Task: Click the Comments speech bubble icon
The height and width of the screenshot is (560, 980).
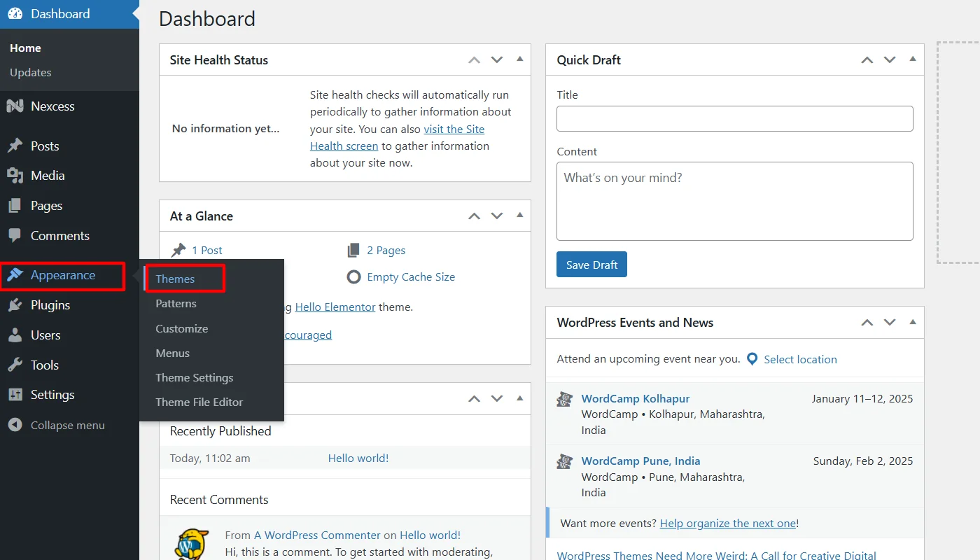Action: pyautogui.click(x=15, y=236)
